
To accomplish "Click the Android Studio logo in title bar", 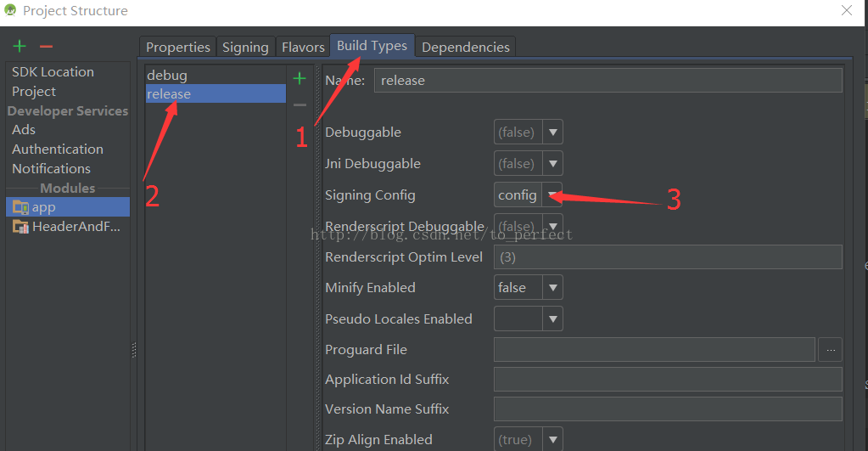I will coord(10,10).
